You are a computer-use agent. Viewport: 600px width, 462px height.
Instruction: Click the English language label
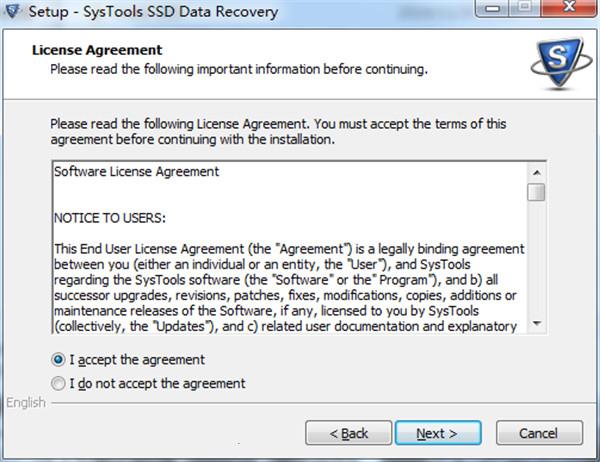(x=26, y=403)
